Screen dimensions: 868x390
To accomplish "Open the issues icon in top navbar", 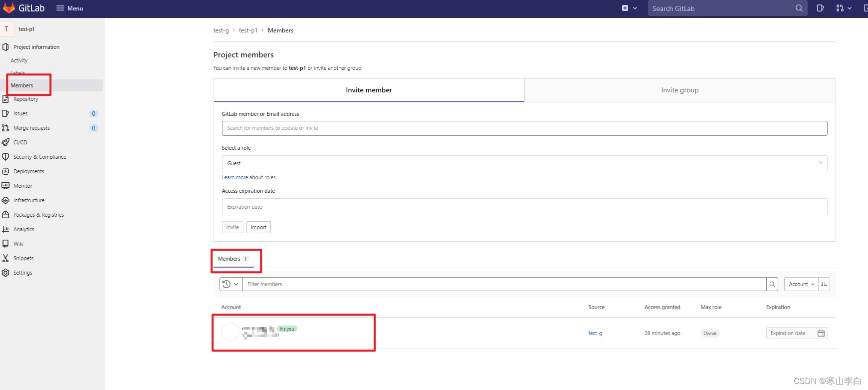I will pyautogui.click(x=820, y=8).
